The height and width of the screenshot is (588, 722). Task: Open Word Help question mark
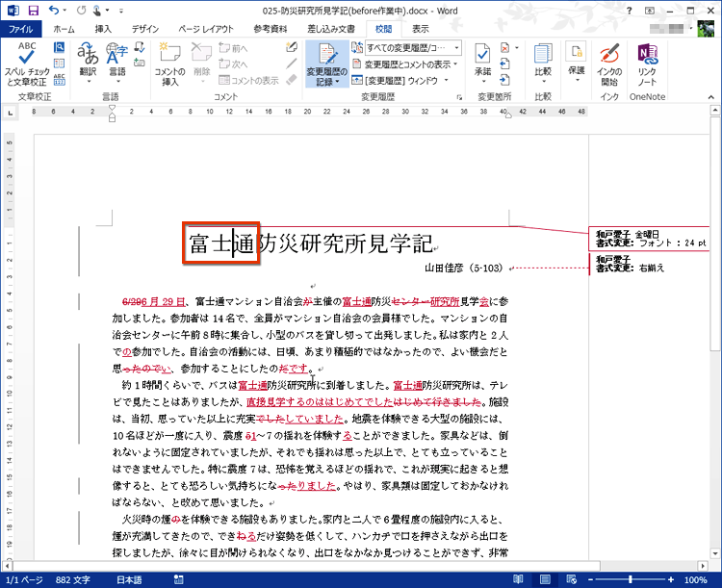pos(629,11)
